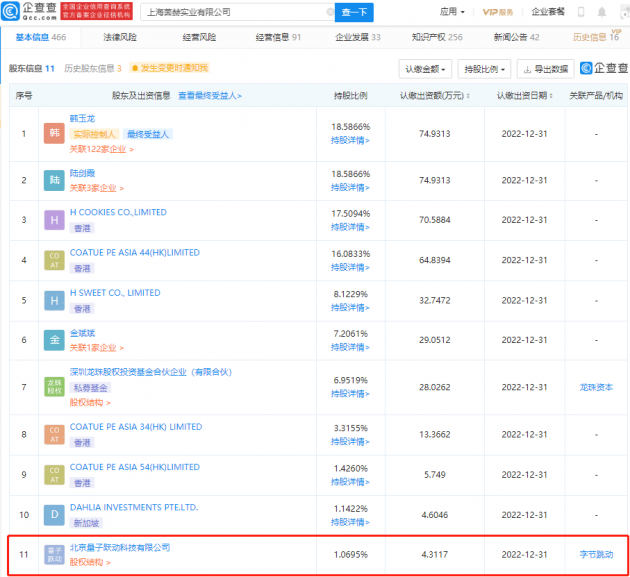The image size is (630, 577).
Task: Open 持股详情 for DAHLIA 1.1422%
Action: 350,522
